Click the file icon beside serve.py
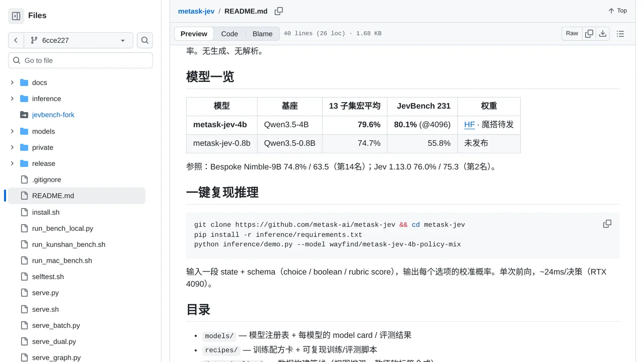The width and height of the screenshot is (644, 362). (x=24, y=293)
